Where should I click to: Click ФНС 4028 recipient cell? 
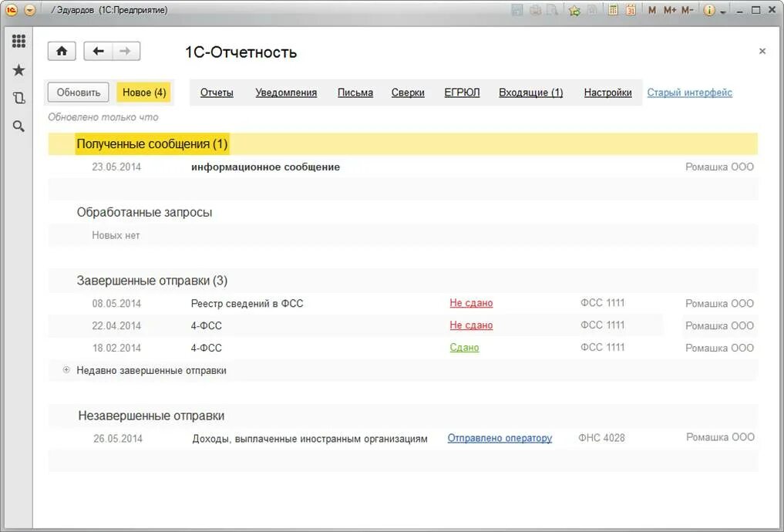point(601,438)
